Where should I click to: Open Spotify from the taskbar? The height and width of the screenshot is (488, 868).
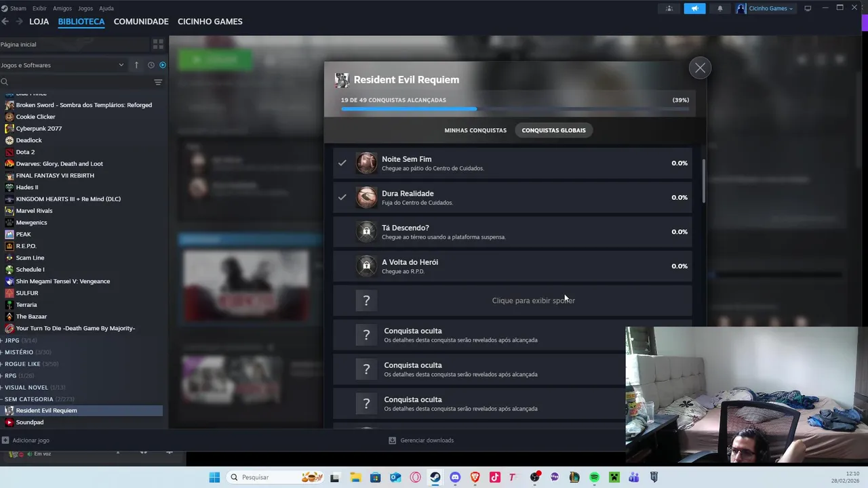pos(594,477)
